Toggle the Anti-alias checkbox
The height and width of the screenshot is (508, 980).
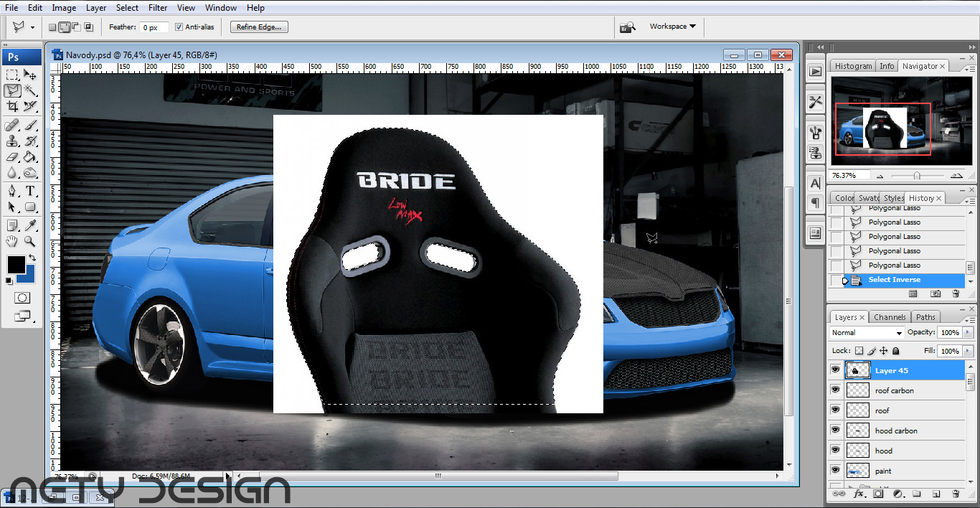pos(179,27)
